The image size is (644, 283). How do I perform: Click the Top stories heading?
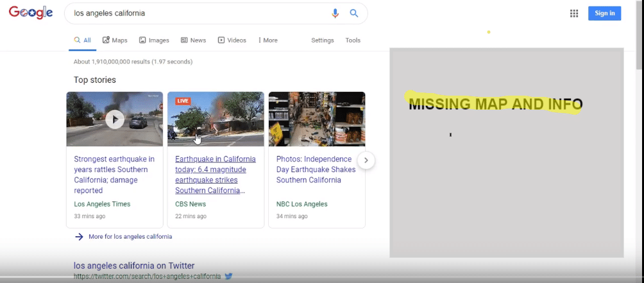click(95, 80)
